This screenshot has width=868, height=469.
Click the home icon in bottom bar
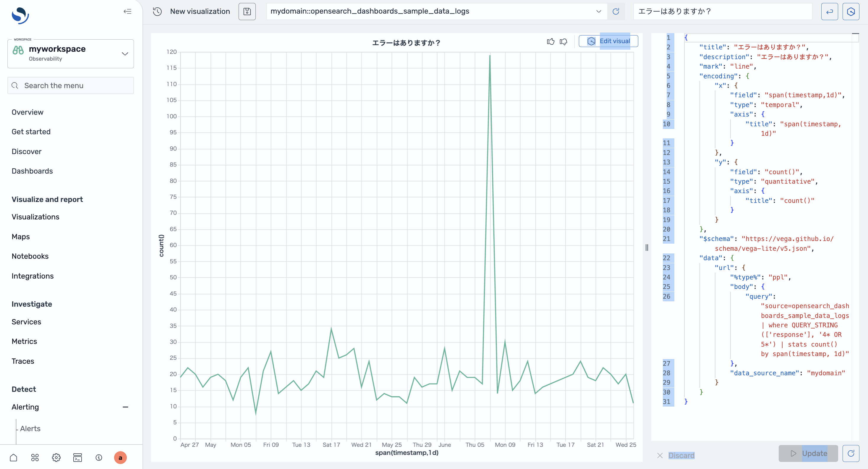[14, 457]
